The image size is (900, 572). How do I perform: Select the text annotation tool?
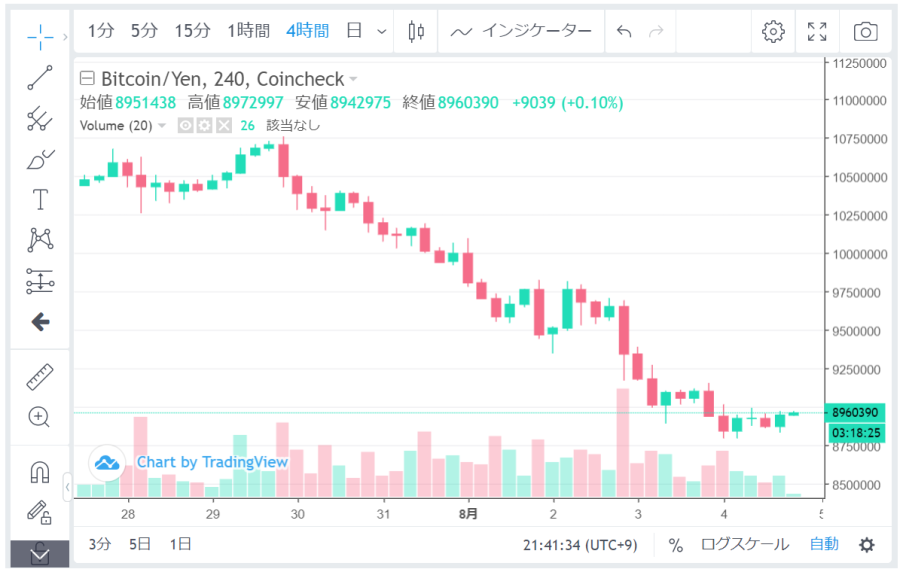click(x=40, y=199)
